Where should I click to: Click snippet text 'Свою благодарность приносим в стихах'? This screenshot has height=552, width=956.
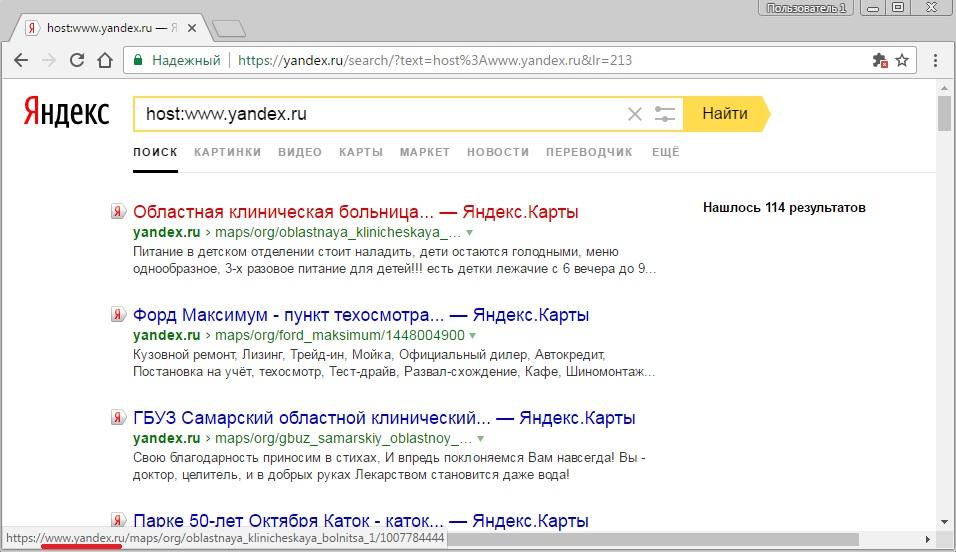click(257, 457)
